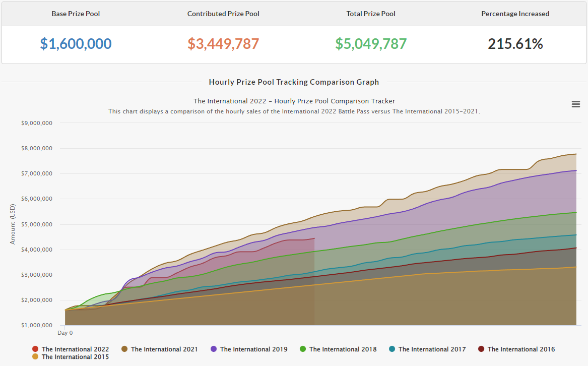Hide The International 2021 series label
The image size is (588, 366).
click(x=164, y=349)
